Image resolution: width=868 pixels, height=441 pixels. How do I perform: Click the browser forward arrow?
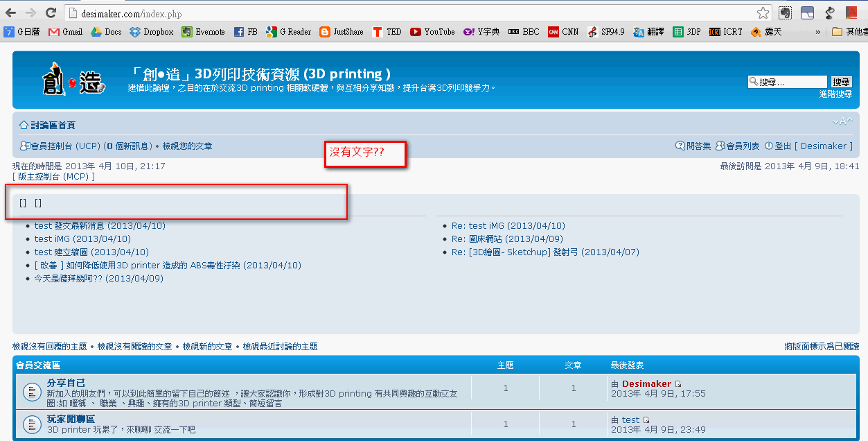30,12
